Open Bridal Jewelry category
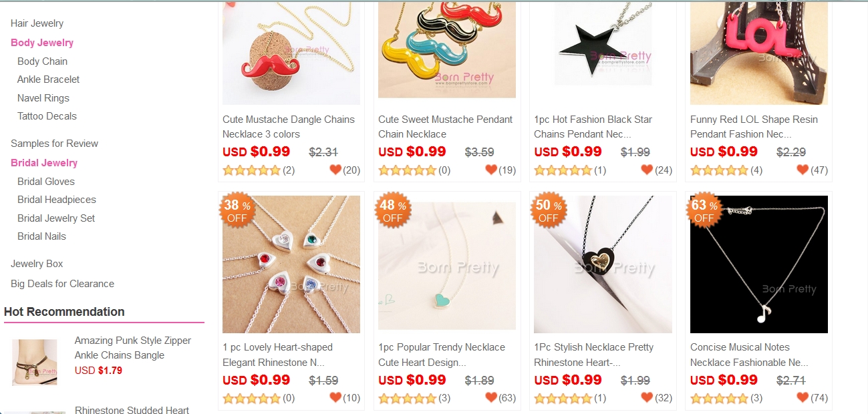868x414 pixels. [x=44, y=163]
